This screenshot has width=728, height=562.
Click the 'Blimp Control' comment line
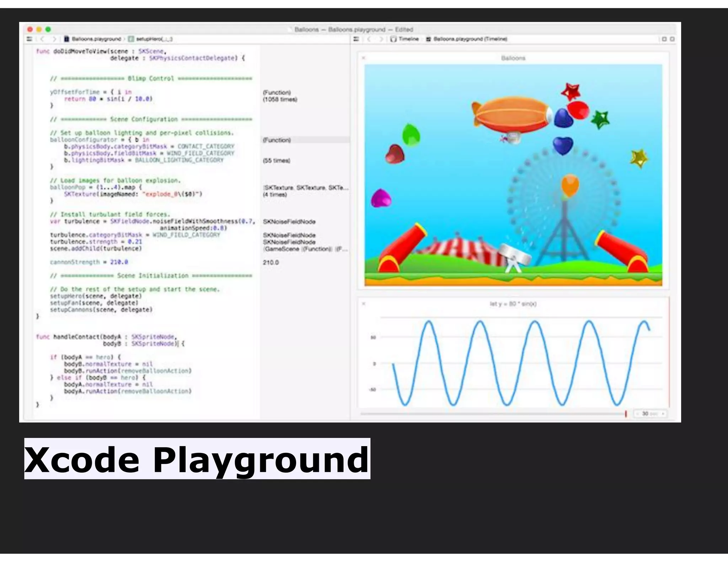pos(151,79)
